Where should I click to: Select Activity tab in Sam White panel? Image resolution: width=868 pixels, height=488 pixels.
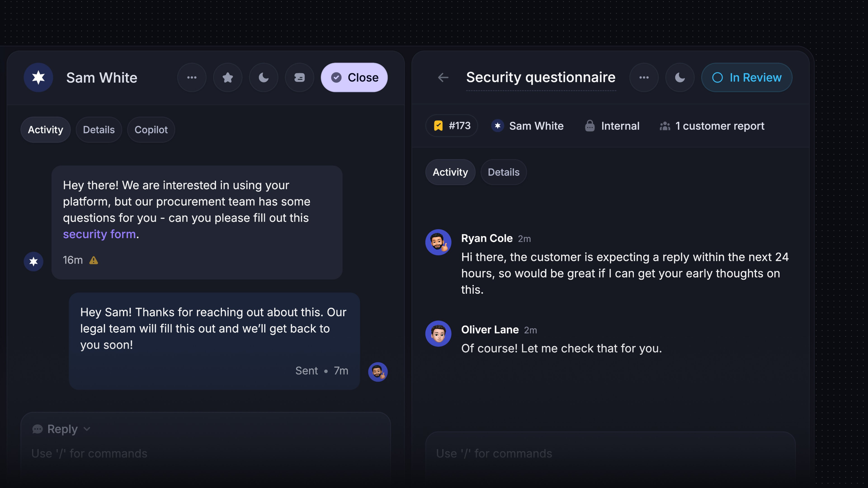click(x=46, y=130)
